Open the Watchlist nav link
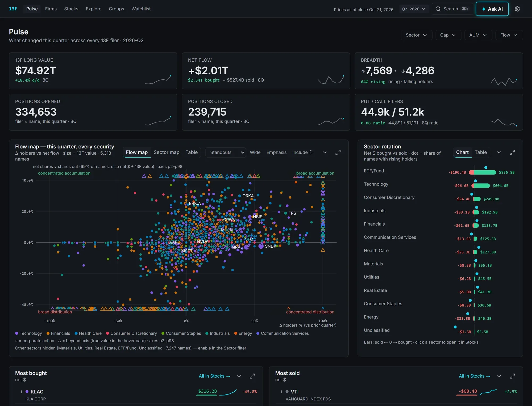532x406 pixels. pos(141,9)
